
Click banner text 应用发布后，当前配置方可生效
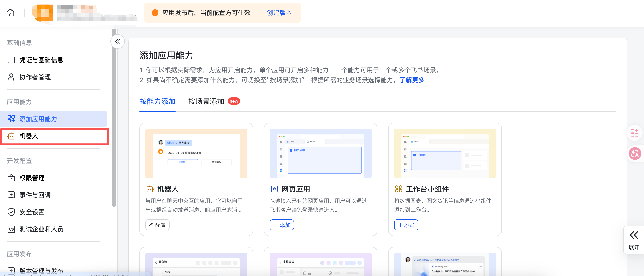tap(206, 12)
